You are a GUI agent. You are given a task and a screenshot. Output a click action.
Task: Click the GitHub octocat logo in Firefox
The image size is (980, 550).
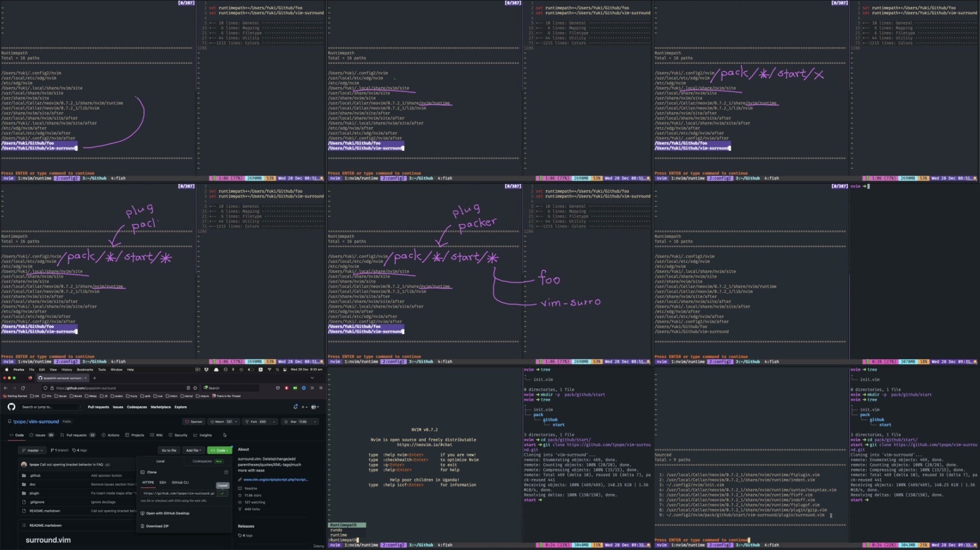pyautogui.click(x=11, y=407)
